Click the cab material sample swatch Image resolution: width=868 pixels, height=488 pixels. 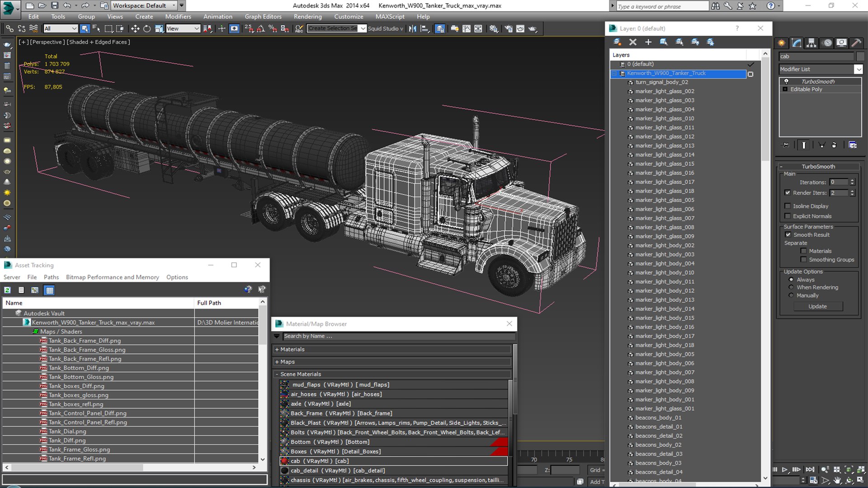(284, 461)
